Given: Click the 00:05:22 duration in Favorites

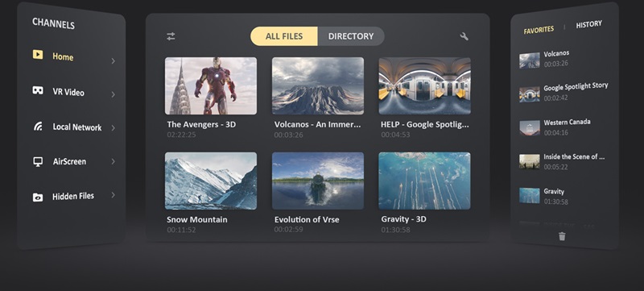Looking at the screenshot, I should (556, 168).
